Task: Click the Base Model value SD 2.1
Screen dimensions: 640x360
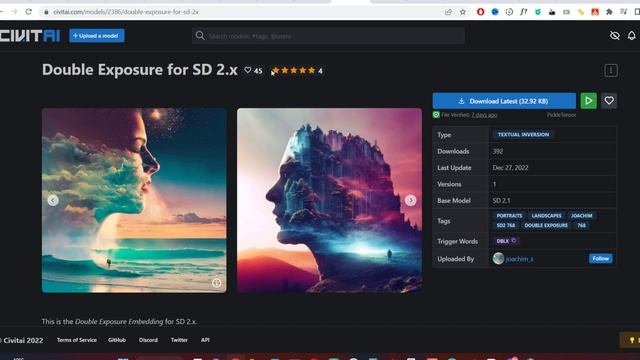Action: tap(501, 200)
